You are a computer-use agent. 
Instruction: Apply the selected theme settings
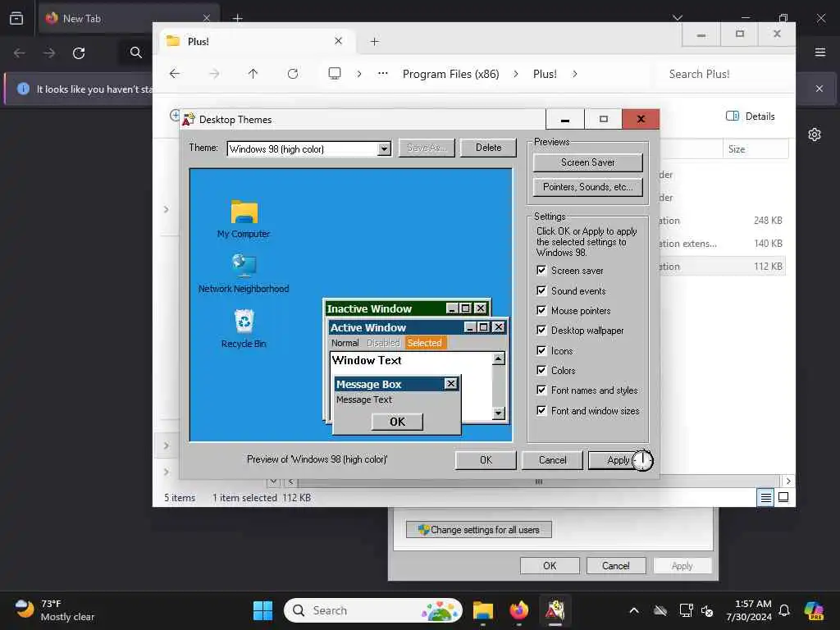619,460
